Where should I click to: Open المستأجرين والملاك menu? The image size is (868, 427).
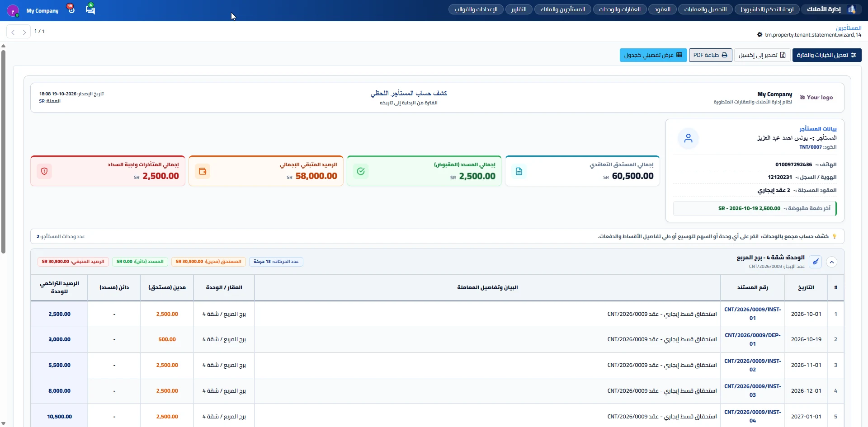pyautogui.click(x=563, y=9)
